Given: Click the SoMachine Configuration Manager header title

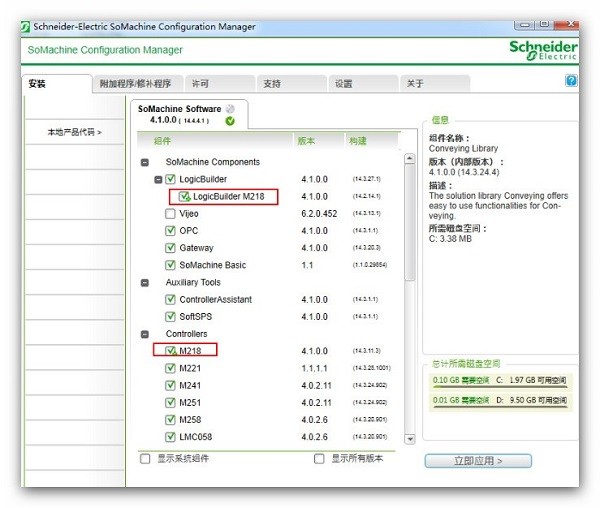Looking at the screenshot, I should (105, 50).
